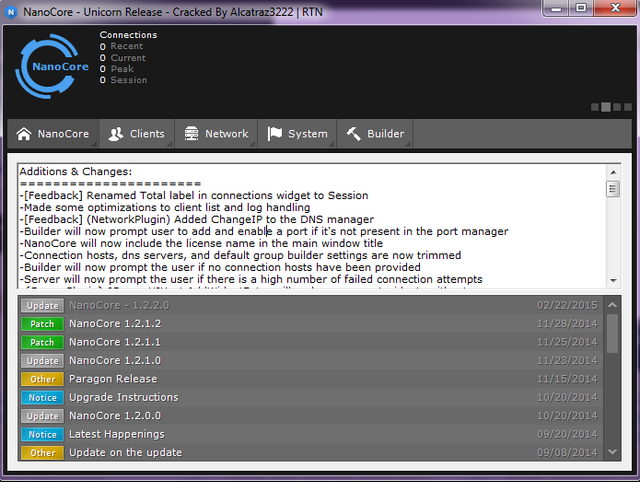Click the hammer icon on Builder tab
The image size is (640, 482).
[x=353, y=133]
